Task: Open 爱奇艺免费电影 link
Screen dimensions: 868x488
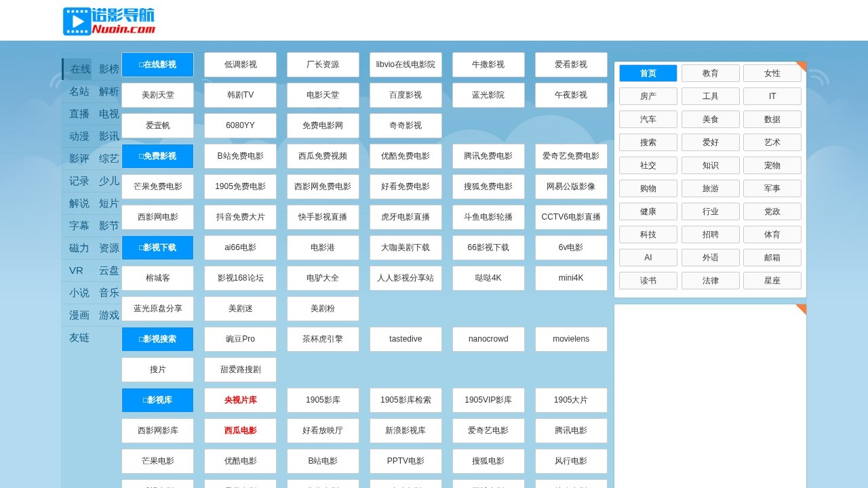Action: (571, 157)
